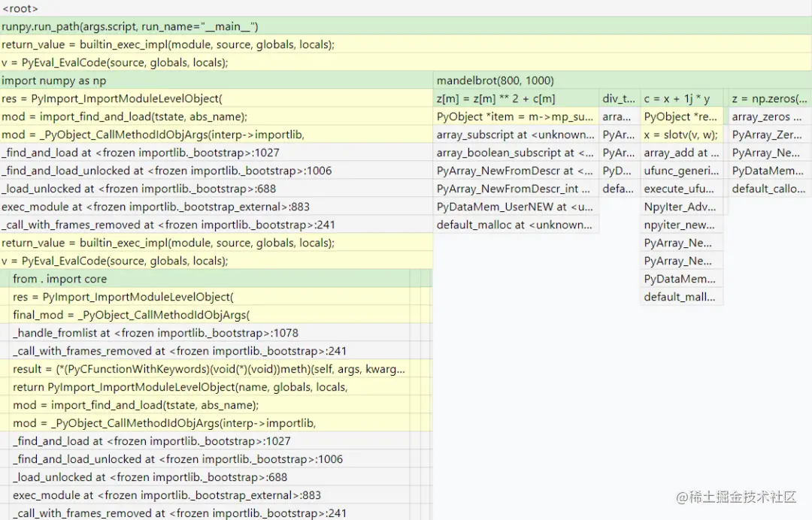Select the 'PyArray_Zer...' frame
This screenshot has width=812, height=520.
770,135
